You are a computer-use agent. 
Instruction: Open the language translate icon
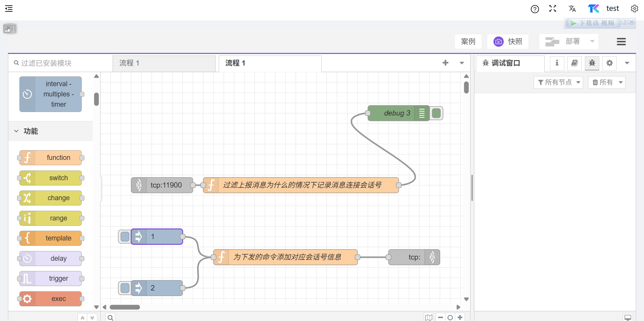click(x=572, y=9)
